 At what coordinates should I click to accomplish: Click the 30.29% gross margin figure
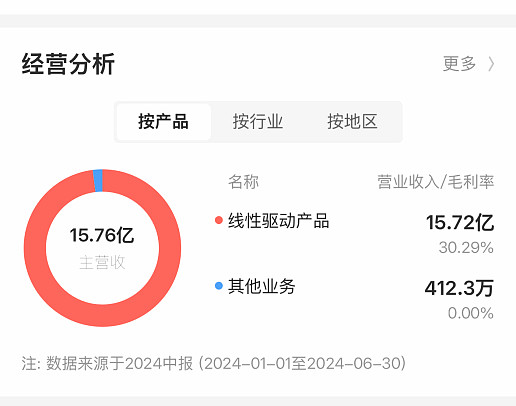tap(466, 248)
